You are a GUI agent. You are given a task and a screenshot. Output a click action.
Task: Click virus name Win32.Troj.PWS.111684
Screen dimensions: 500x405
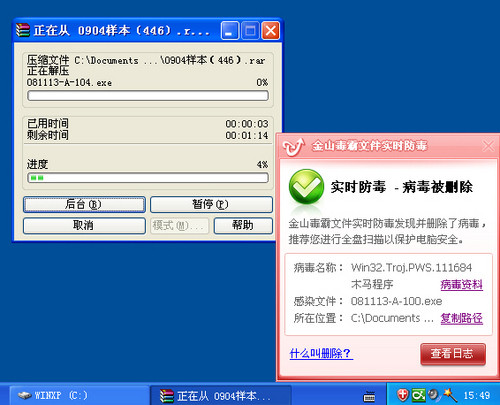coord(411,268)
